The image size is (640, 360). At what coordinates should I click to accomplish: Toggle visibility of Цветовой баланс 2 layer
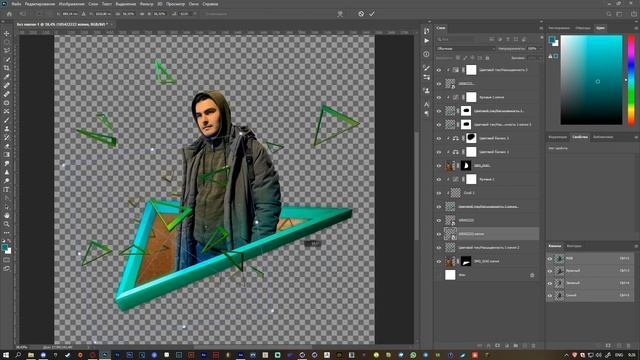pyautogui.click(x=439, y=138)
